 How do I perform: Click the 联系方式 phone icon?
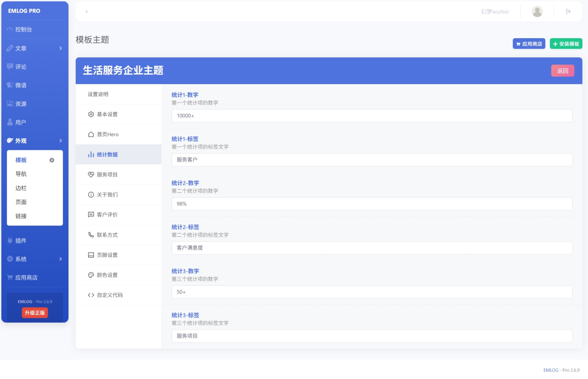(x=91, y=235)
